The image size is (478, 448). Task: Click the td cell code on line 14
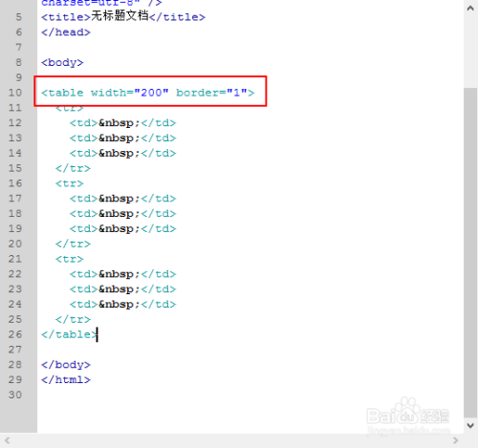[x=122, y=153]
